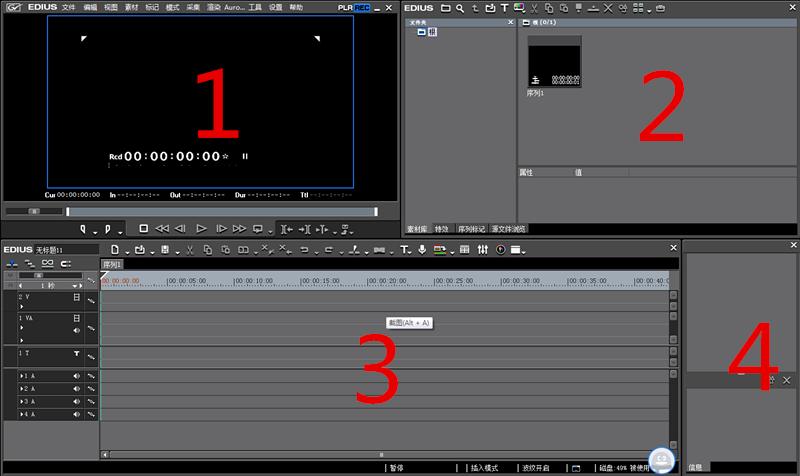Select the 序列1 timeline tab
The width and height of the screenshot is (800, 476).
[x=112, y=264]
